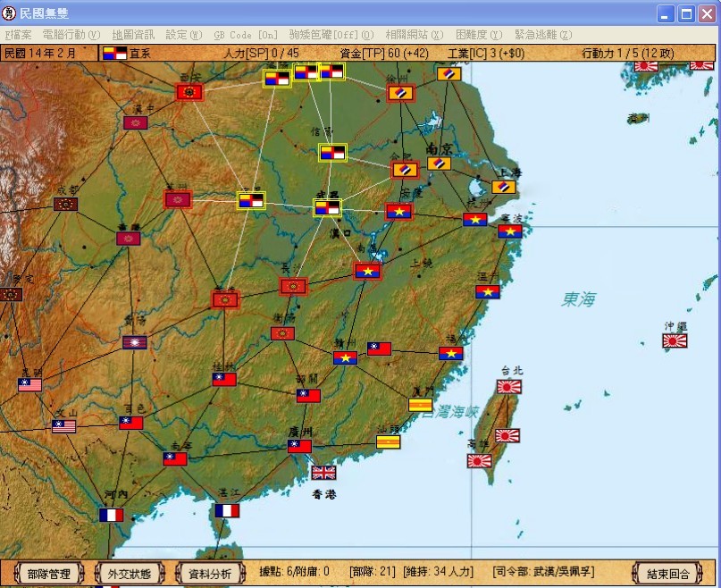The height and width of the screenshot is (588, 721).
Task: Click the 人力[SP] 0 / 45 readout
Action: pos(261,54)
